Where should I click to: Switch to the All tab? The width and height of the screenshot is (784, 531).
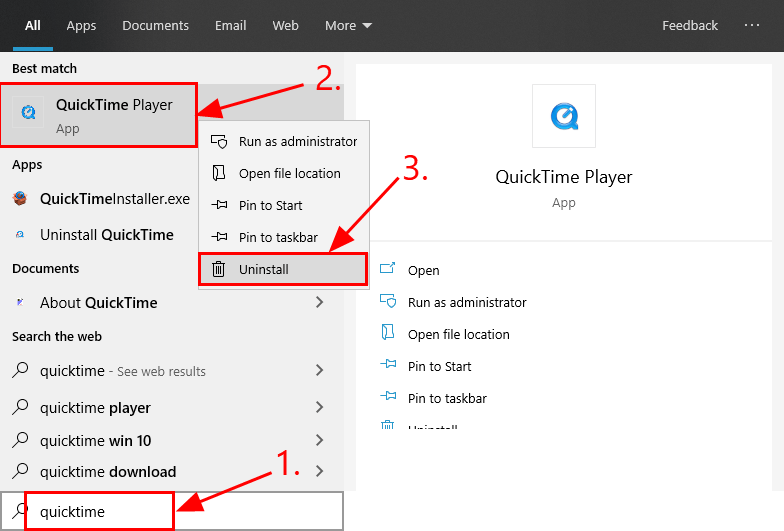[33, 26]
